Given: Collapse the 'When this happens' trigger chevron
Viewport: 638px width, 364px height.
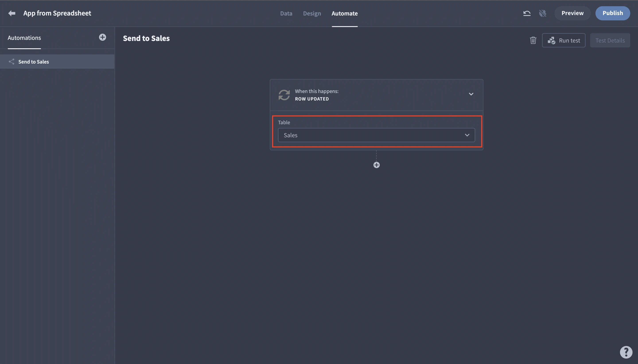Looking at the screenshot, I should 471,94.
